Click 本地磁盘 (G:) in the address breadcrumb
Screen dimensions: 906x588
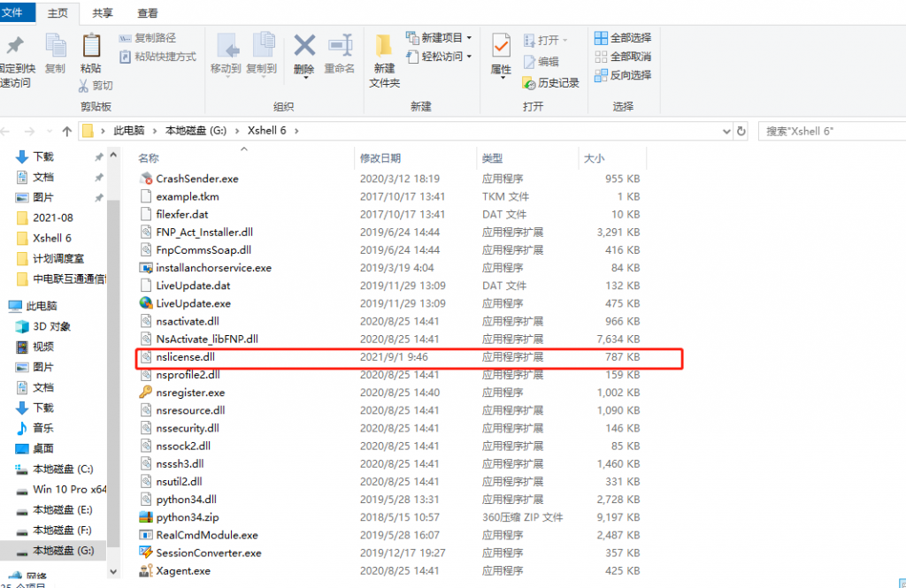196,131
